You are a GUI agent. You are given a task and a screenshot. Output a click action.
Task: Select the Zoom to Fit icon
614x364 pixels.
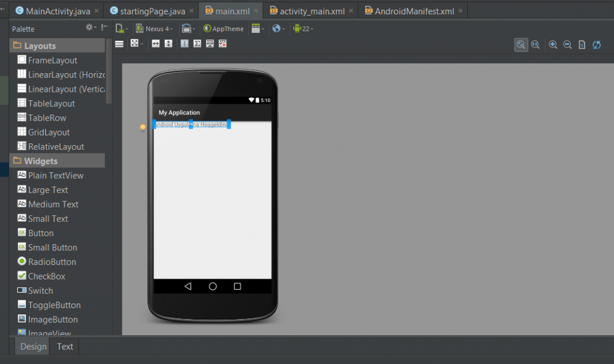(x=521, y=44)
